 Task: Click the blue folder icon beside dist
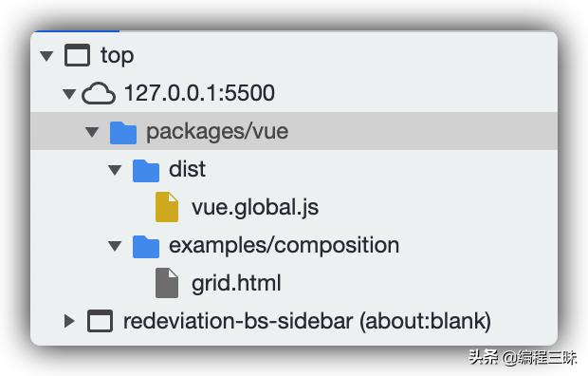coord(146,171)
